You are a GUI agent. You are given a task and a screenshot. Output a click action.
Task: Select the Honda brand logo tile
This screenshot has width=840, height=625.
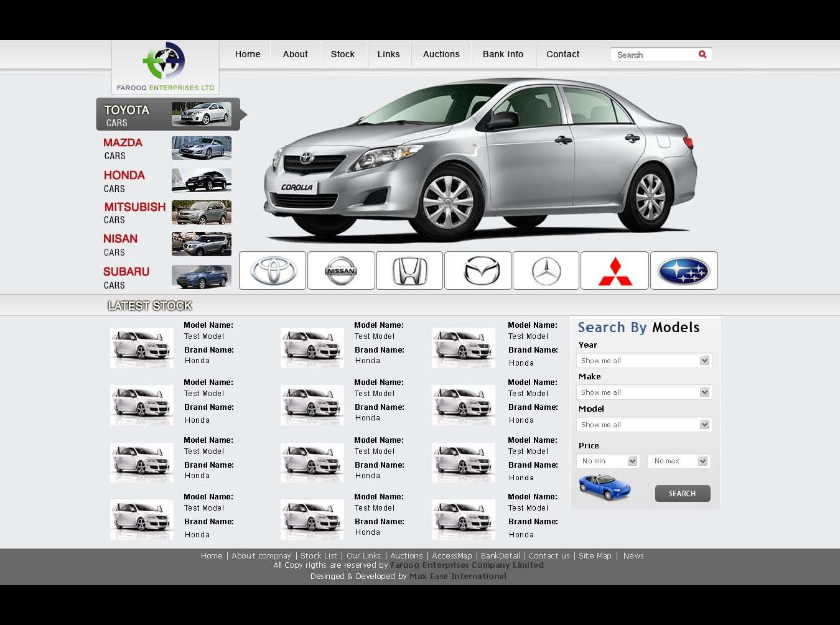[409, 271]
